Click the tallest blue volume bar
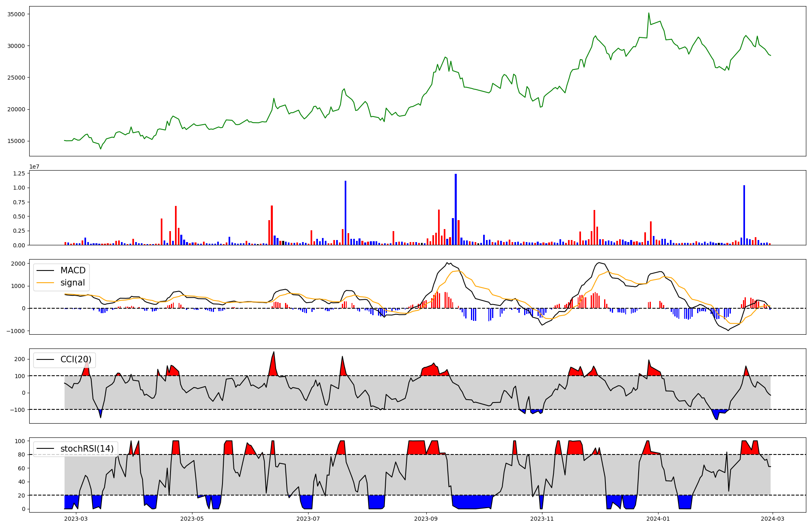This screenshot has width=812, height=528. tap(456, 209)
